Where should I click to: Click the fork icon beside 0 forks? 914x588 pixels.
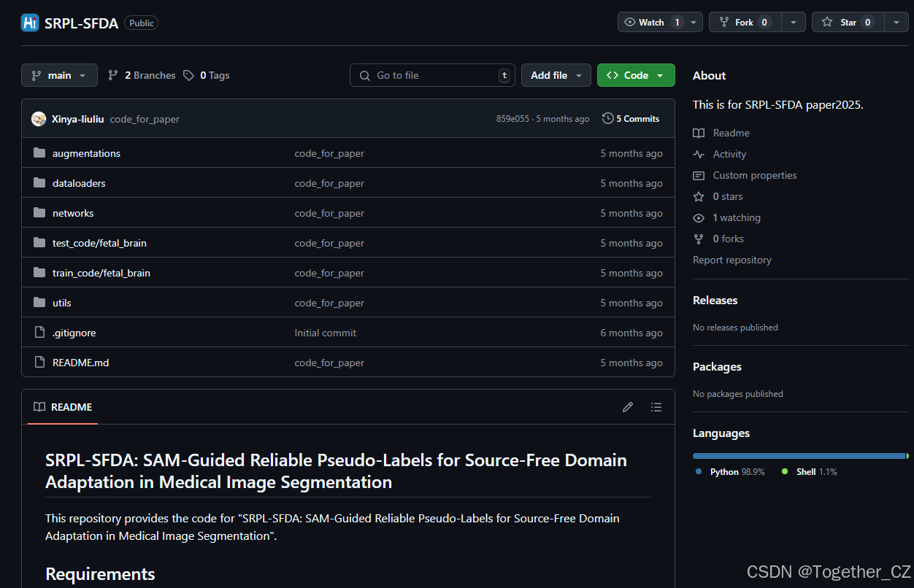(x=699, y=239)
